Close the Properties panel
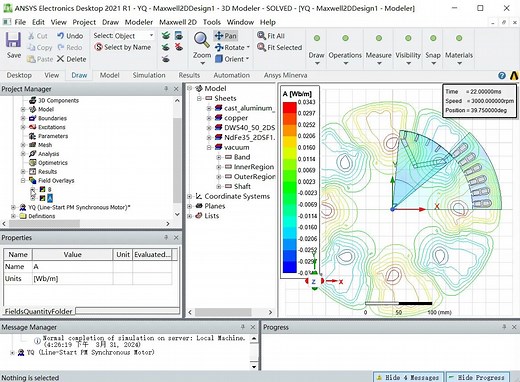Image resolution: width=520 pixels, height=382 pixels. [176, 238]
